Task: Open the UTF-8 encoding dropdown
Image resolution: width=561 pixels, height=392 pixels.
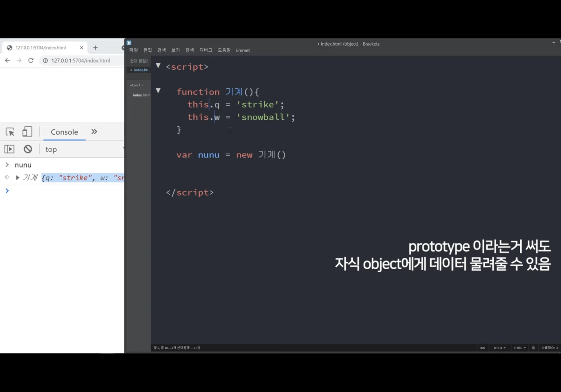Action: [x=499, y=348]
